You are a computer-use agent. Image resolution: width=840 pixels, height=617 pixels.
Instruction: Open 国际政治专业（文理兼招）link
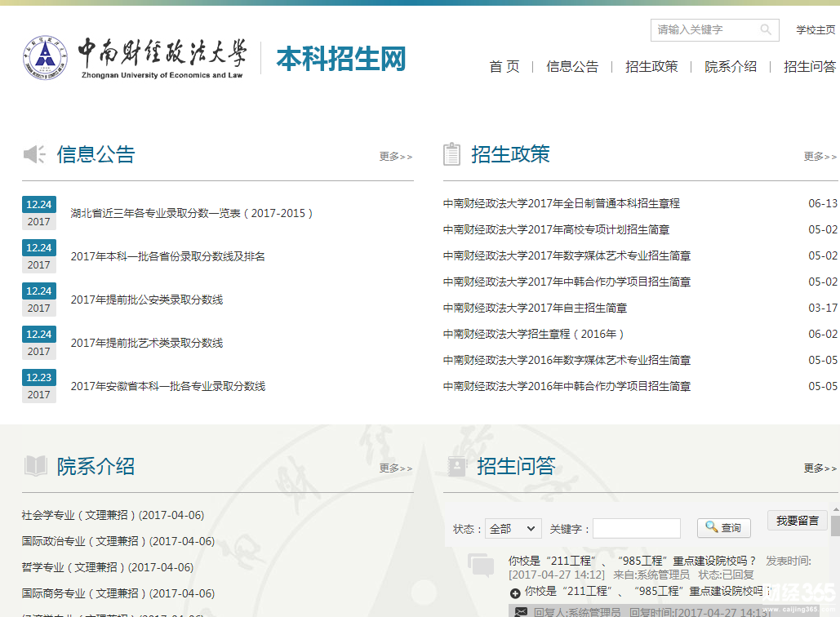point(118,541)
